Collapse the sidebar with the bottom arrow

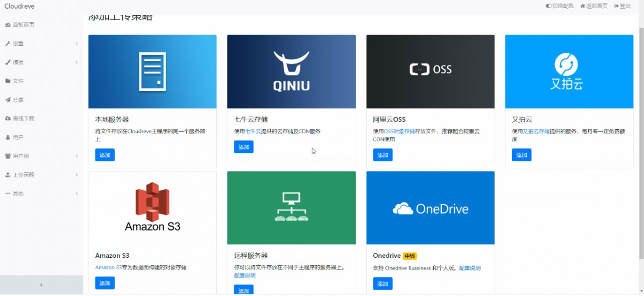[x=41, y=284]
